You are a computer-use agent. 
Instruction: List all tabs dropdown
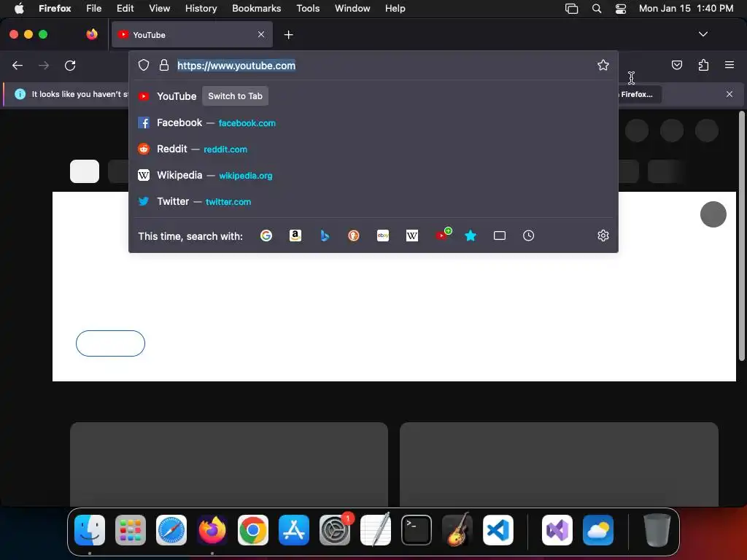(x=703, y=34)
